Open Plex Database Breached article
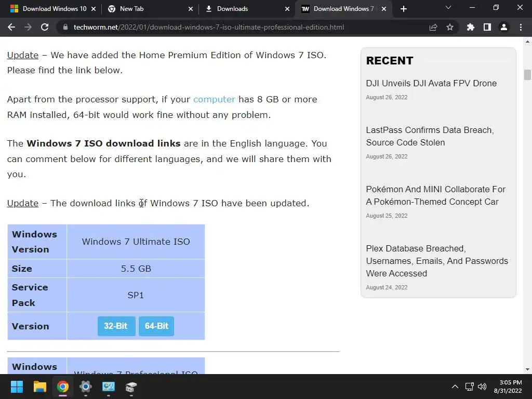This screenshot has width=532, height=399. [437, 261]
